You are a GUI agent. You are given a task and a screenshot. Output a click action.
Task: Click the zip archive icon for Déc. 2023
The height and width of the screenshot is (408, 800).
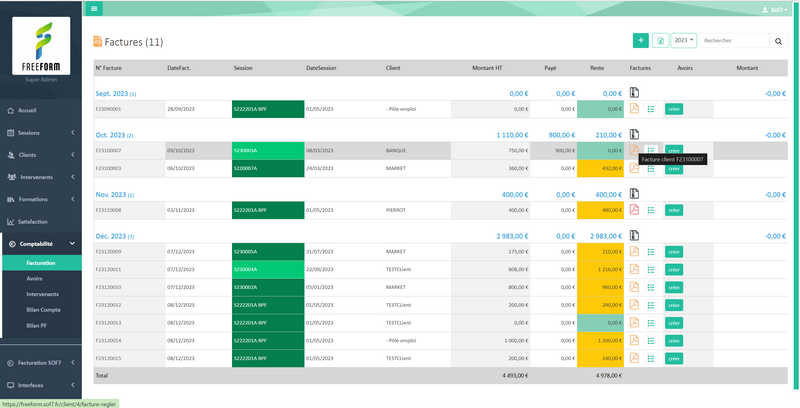click(634, 235)
